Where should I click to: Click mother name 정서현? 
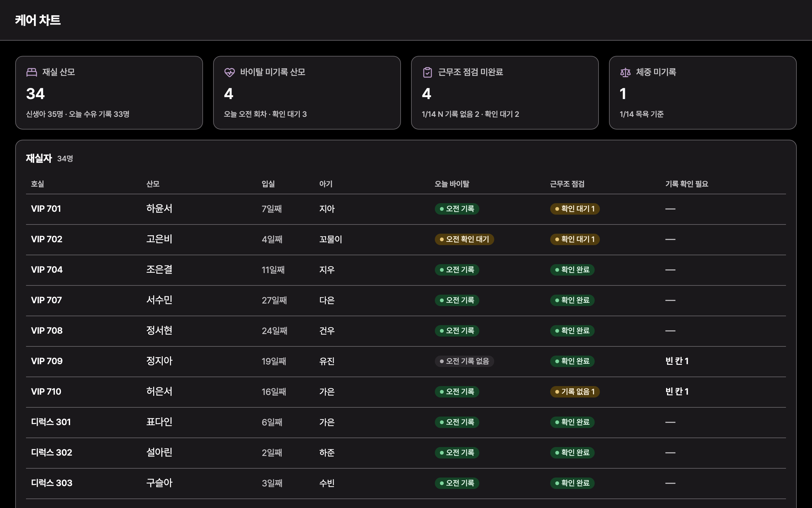coord(159,331)
